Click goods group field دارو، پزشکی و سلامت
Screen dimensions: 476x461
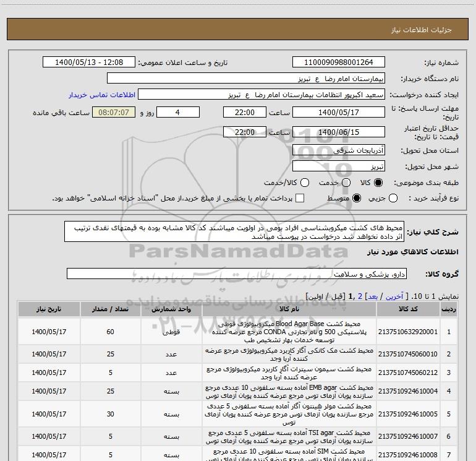[237, 274]
